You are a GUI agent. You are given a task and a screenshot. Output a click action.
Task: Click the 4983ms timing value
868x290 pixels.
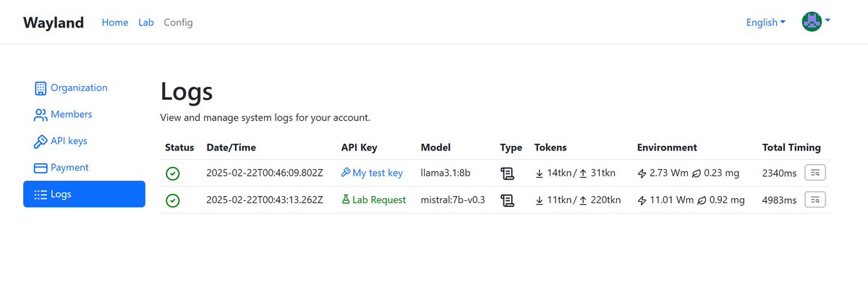(779, 200)
